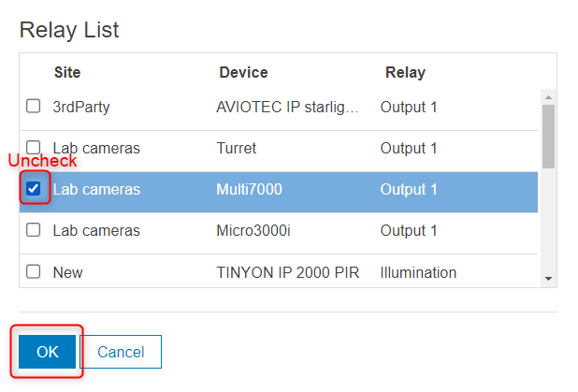This screenshot has width=578, height=392.
Task: Click the scrollbar down arrow
Action: point(548,279)
